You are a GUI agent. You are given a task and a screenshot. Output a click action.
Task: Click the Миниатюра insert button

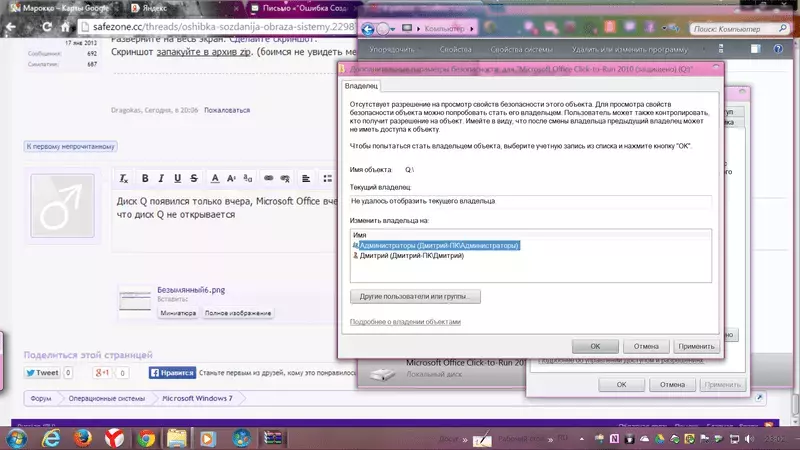pos(178,313)
